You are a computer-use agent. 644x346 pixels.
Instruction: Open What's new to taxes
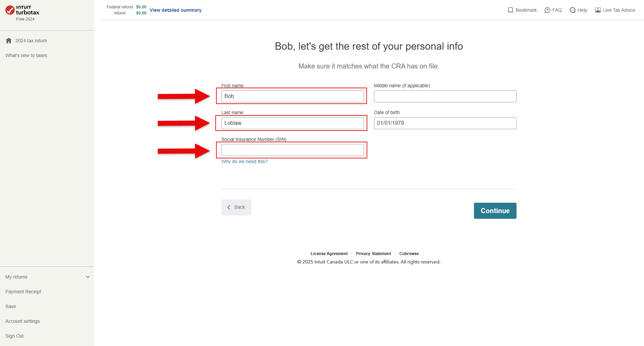[x=26, y=55]
